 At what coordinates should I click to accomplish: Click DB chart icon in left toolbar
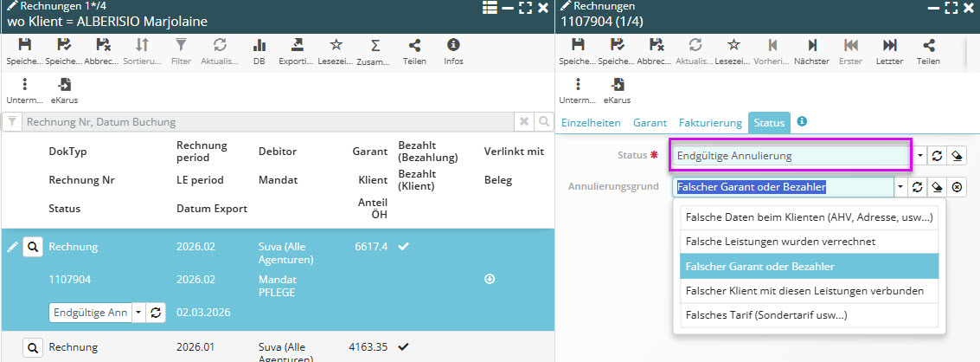point(259,45)
